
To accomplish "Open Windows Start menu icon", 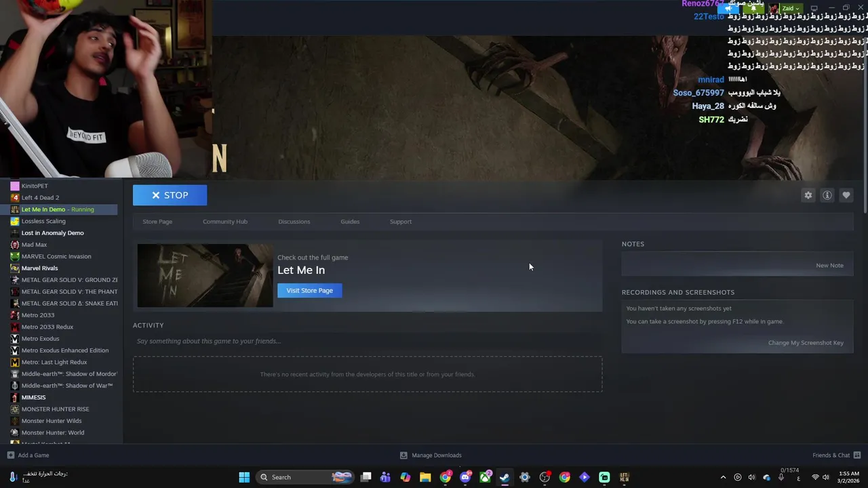I will point(244,477).
